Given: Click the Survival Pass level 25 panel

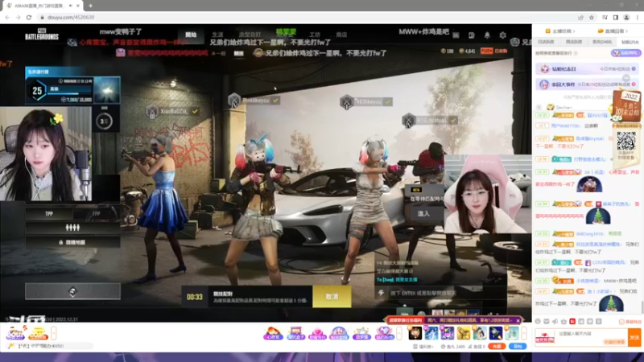Looking at the screenshot, I should coord(72,86).
